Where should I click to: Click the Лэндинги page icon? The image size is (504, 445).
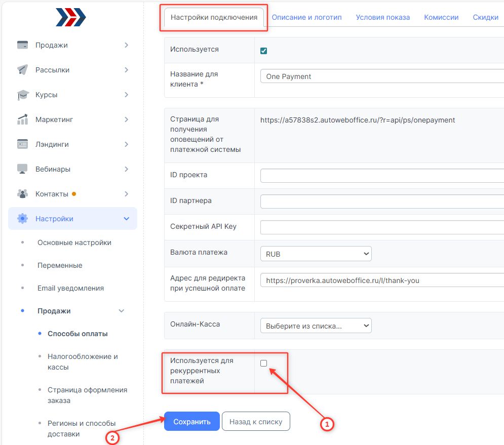tap(22, 144)
